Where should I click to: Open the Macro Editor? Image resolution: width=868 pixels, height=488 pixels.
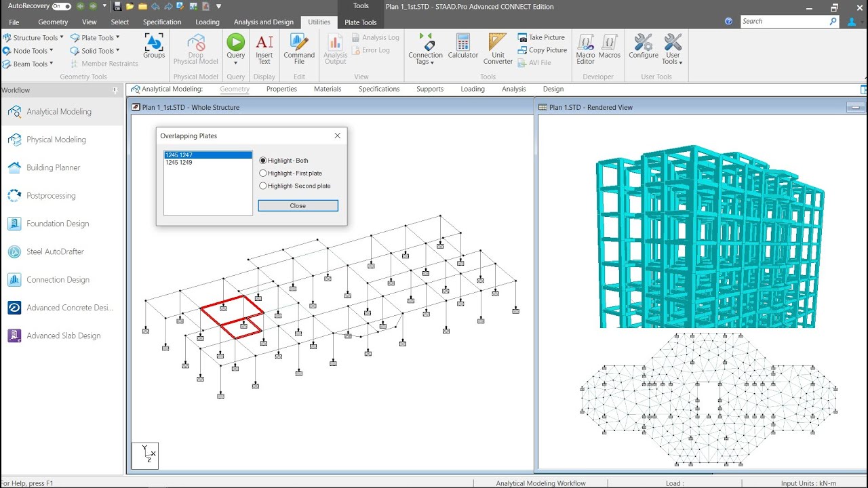click(x=585, y=49)
